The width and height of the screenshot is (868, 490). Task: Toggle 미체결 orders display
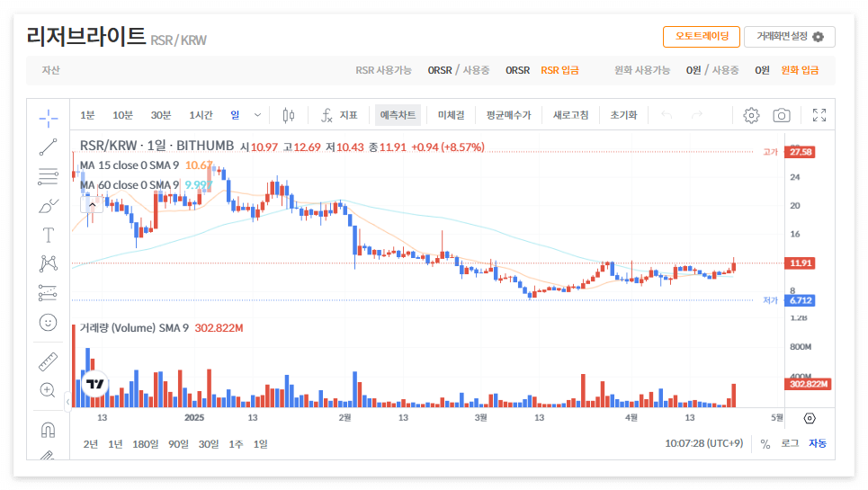click(452, 115)
